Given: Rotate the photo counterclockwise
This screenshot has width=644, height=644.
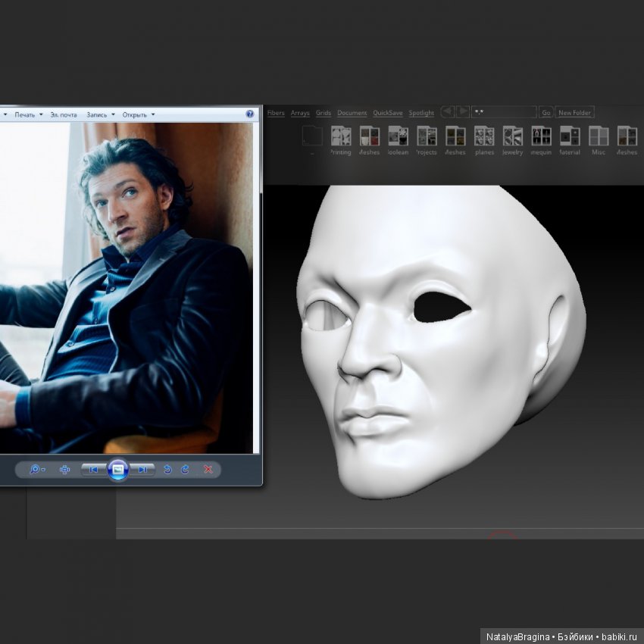Looking at the screenshot, I should pos(167,470).
